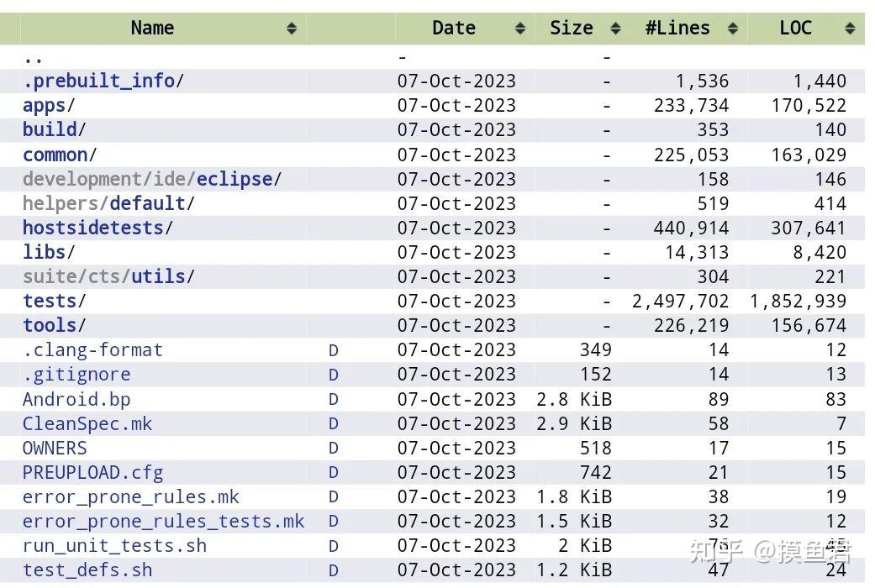The width and height of the screenshot is (875, 588).
Task: Click sort arrows in Date column
Action: [521, 29]
